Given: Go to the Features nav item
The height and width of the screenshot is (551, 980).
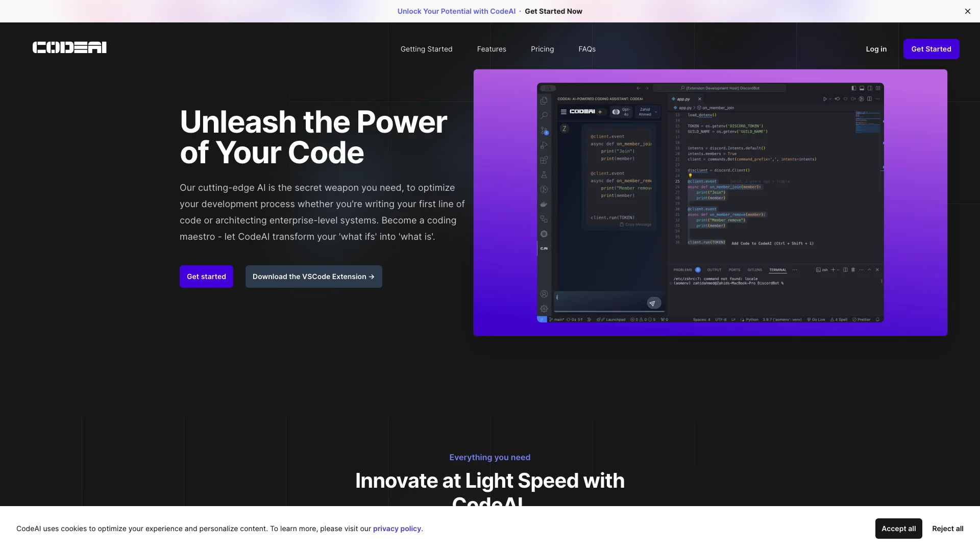Looking at the screenshot, I should pyautogui.click(x=492, y=49).
